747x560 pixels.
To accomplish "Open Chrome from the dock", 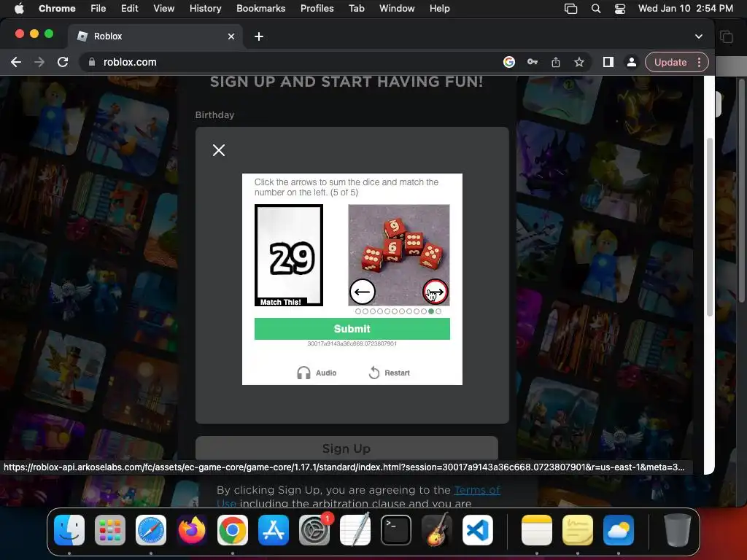I will coord(233,530).
